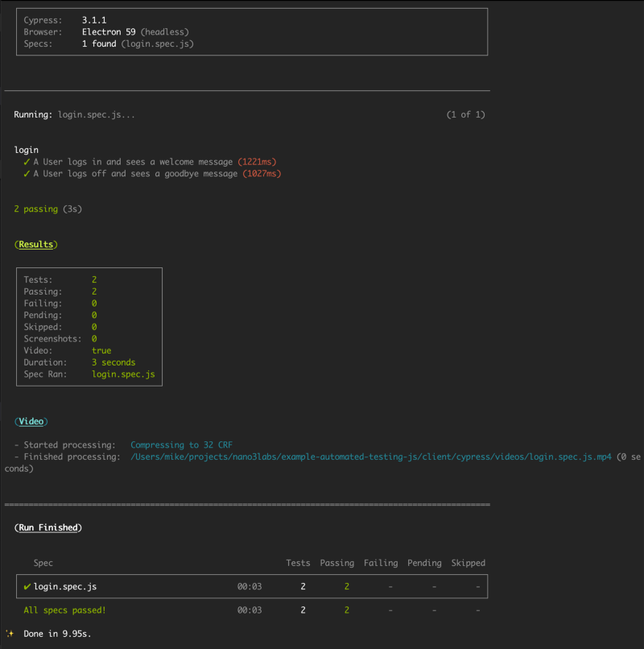Click the red 1221ms test duration

(x=257, y=162)
